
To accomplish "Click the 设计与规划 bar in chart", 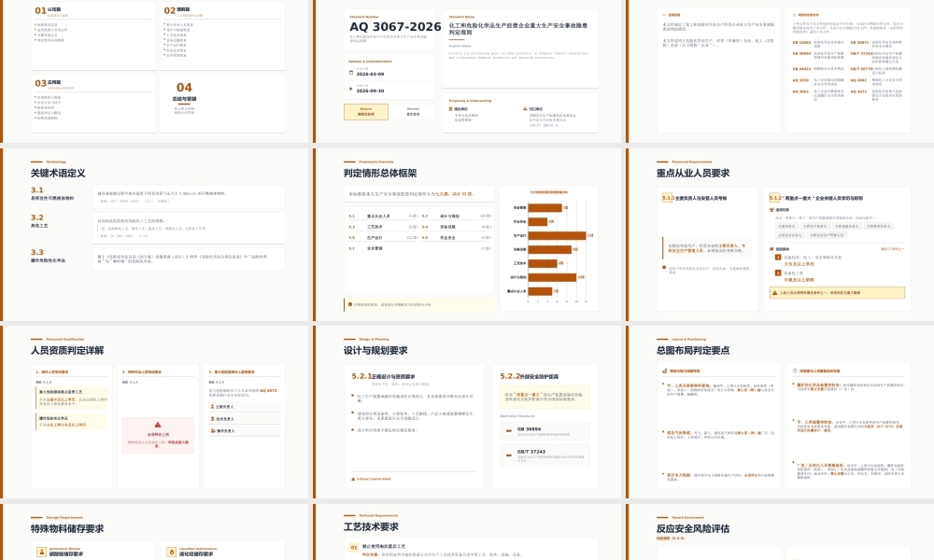I will click(x=552, y=277).
